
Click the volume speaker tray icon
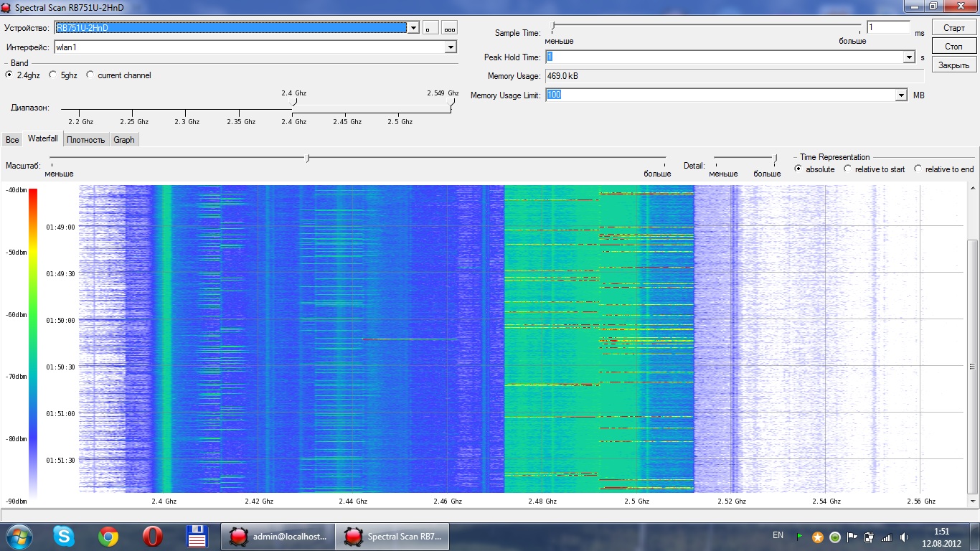click(904, 537)
